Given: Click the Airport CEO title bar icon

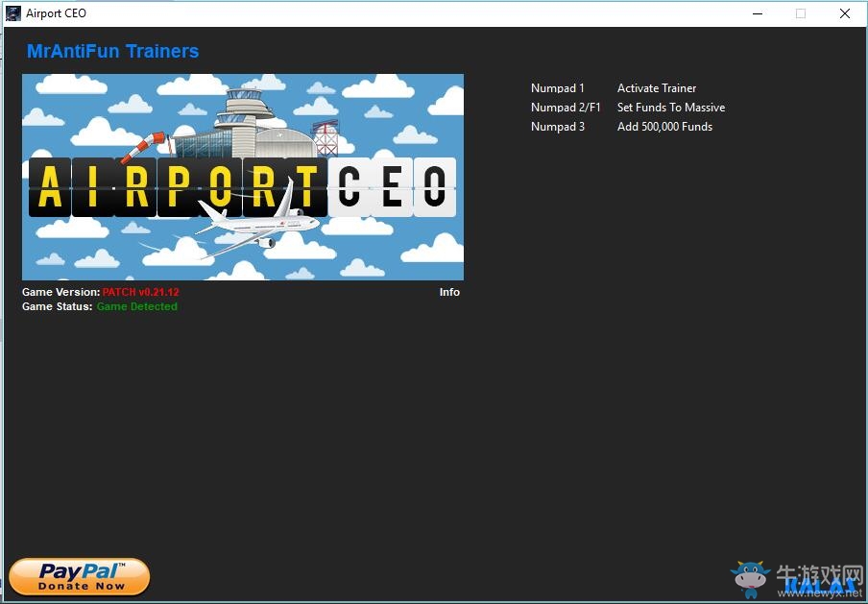Looking at the screenshot, I should tap(12, 13).
